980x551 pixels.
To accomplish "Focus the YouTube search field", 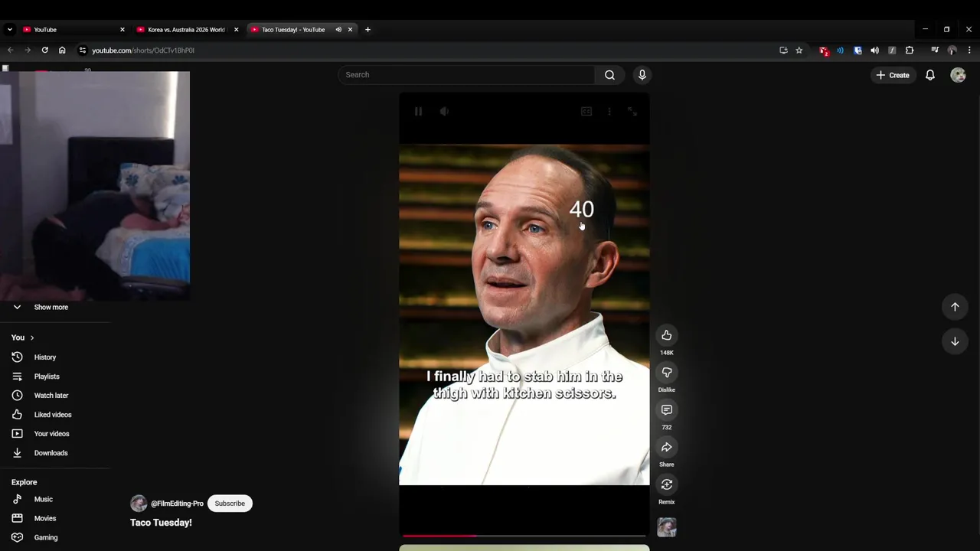I will [x=466, y=75].
